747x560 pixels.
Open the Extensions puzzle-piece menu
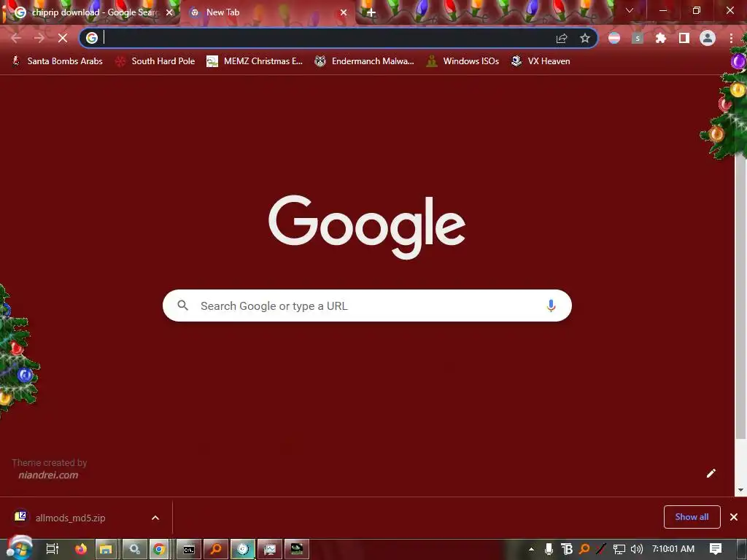(x=661, y=38)
